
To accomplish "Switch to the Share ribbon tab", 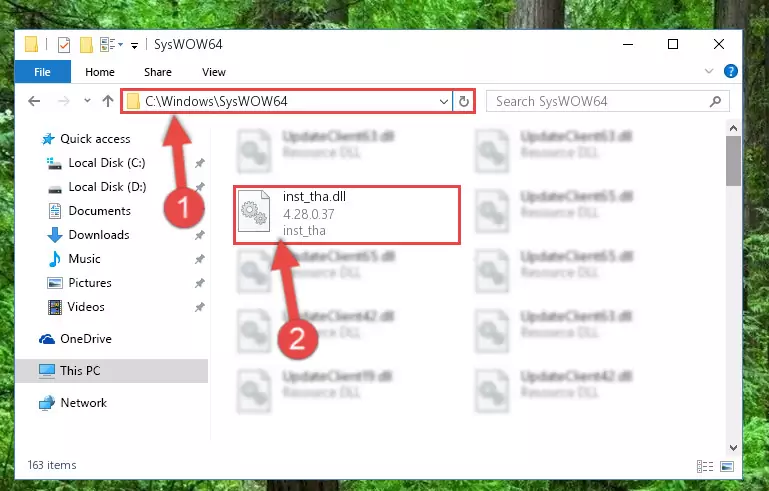I will (158, 72).
